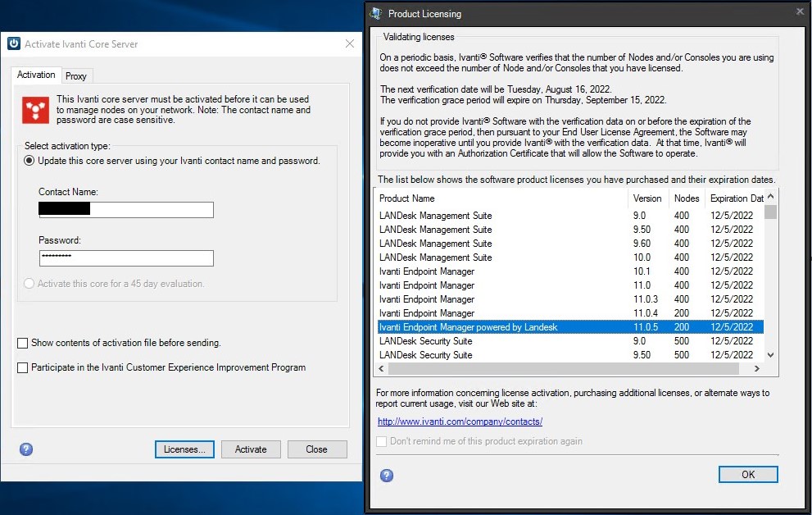The image size is (812, 515).
Task: Switch to the Proxy tab
Action: click(x=76, y=75)
